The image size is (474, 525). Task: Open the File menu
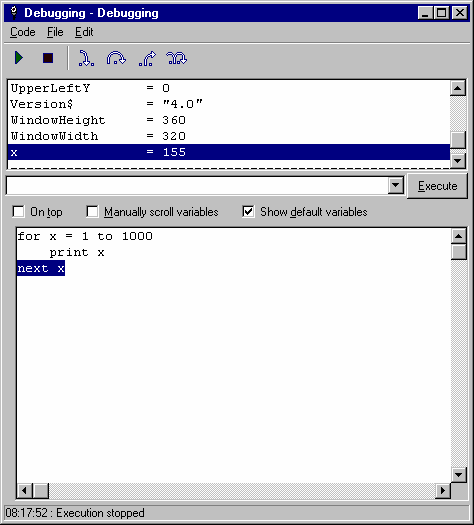55,32
